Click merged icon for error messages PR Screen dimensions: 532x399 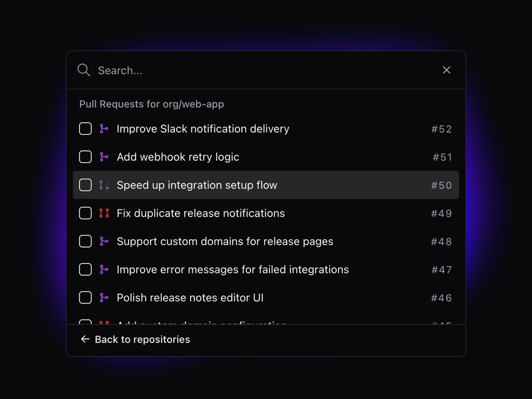(x=104, y=269)
